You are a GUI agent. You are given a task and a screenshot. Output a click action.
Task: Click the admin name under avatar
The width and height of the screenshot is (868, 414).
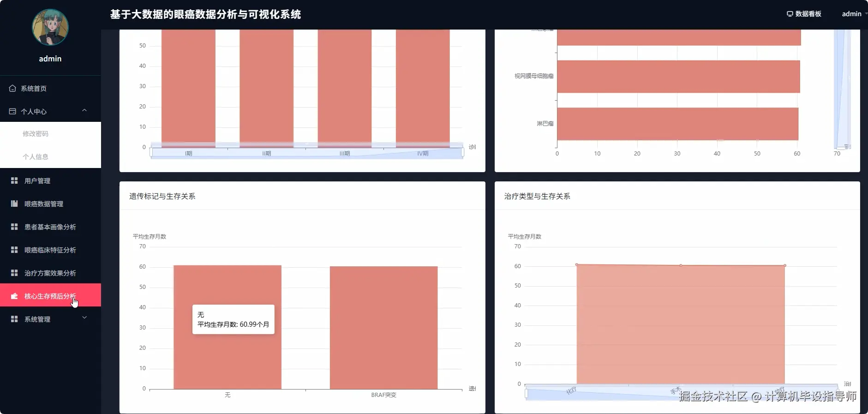(50, 59)
